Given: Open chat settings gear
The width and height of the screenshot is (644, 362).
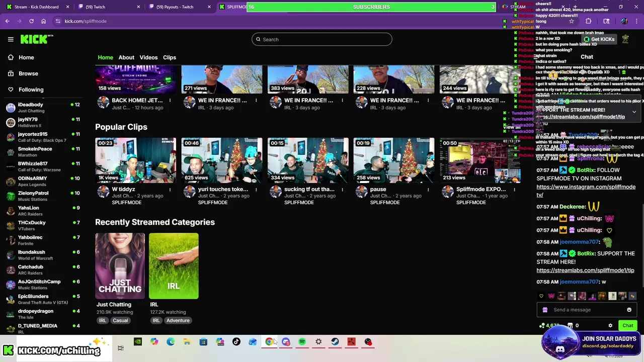Looking at the screenshot, I should pos(610,325).
